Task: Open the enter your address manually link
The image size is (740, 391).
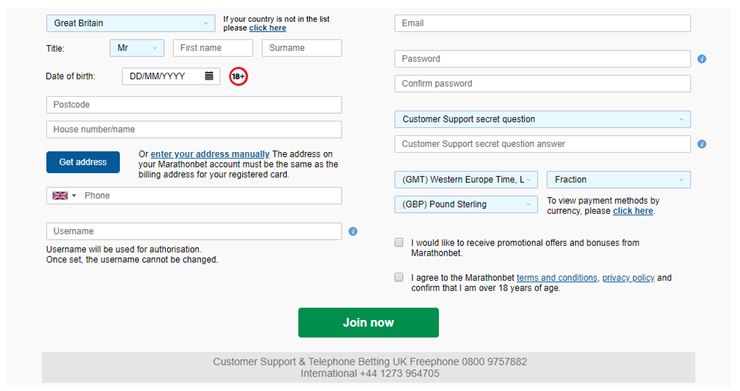Action: click(210, 154)
